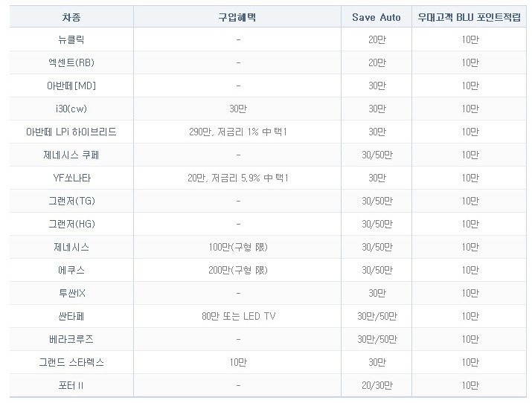Select the Save Auto 20만 for 뉴클릭
532x403 pixels.
(x=377, y=39)
